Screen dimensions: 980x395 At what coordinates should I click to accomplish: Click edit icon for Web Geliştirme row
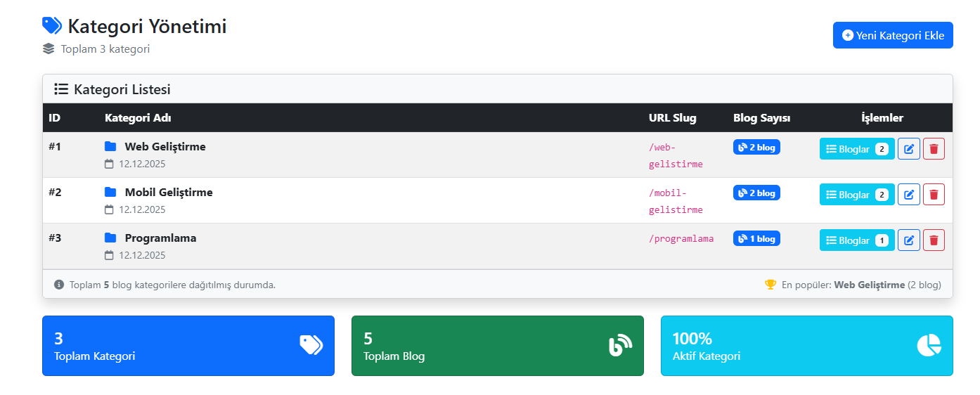tap(908, 149)
